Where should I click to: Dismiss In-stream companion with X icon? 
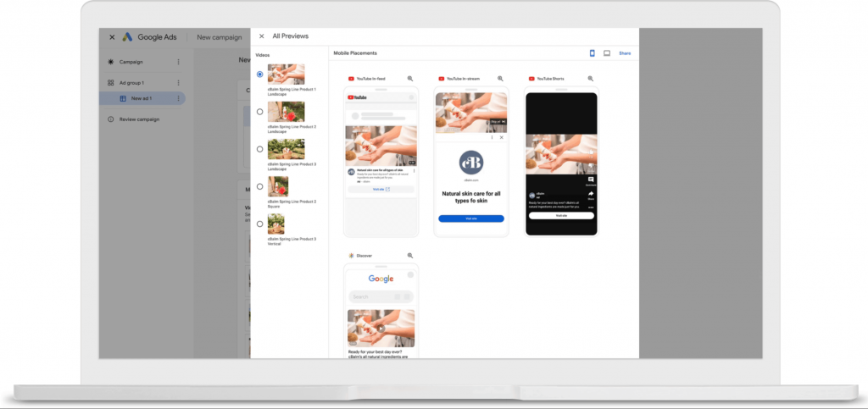[502, 137]
